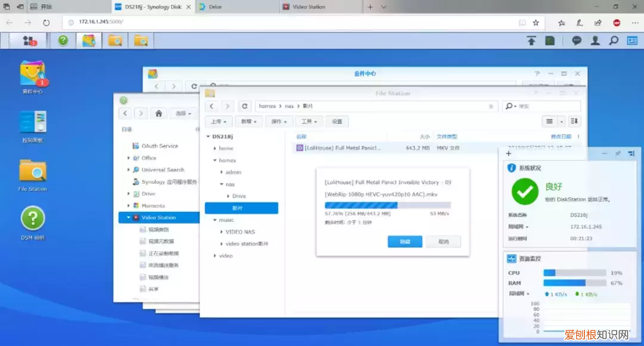The height and width of the screenshot is (346, 644).
Task: Open the user account options icon
Action: (595, 41)
